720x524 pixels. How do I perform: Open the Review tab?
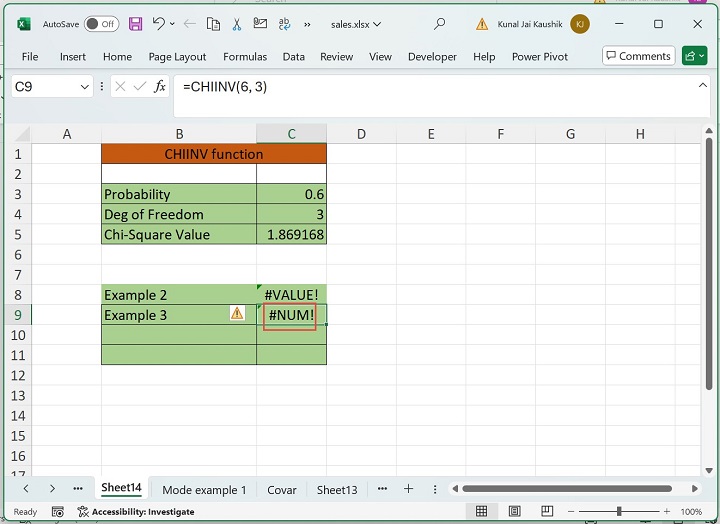[x=337, y=56]
